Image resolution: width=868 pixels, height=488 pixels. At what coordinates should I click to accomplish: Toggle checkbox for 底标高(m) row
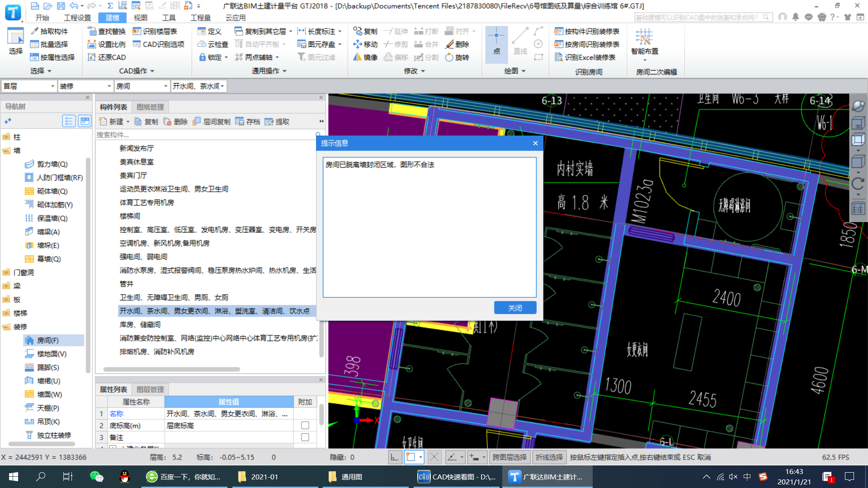305,425
